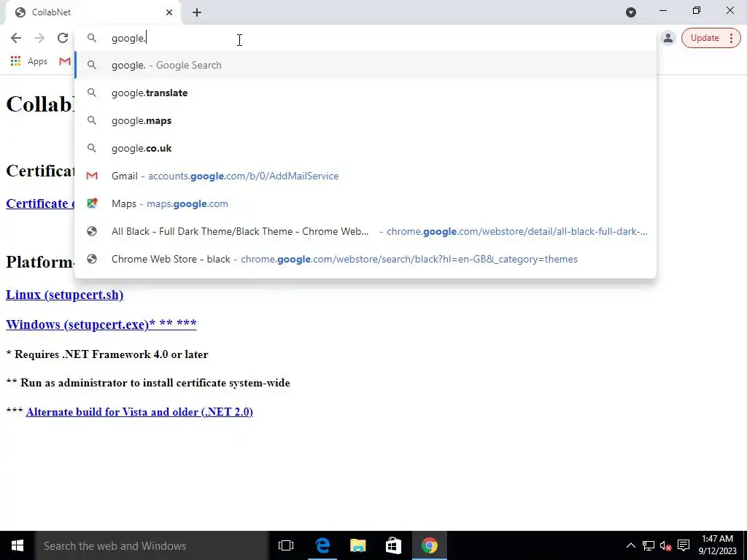Viewport: 747px width, 560px height.
Task: Open Task View from the taskbar
Action: click(286, 545)
